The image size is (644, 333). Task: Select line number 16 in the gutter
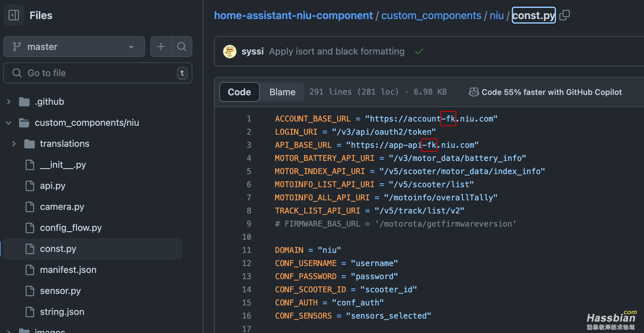[x=247, y=316]
